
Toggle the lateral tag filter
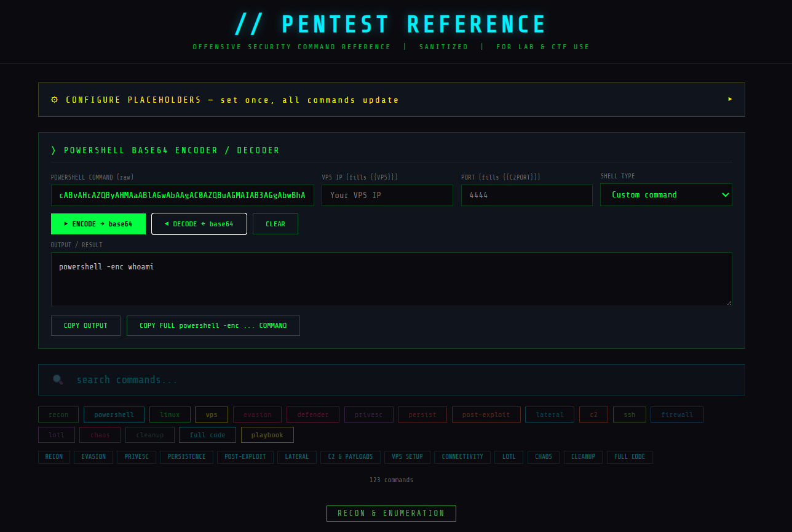tap(550, 415)
